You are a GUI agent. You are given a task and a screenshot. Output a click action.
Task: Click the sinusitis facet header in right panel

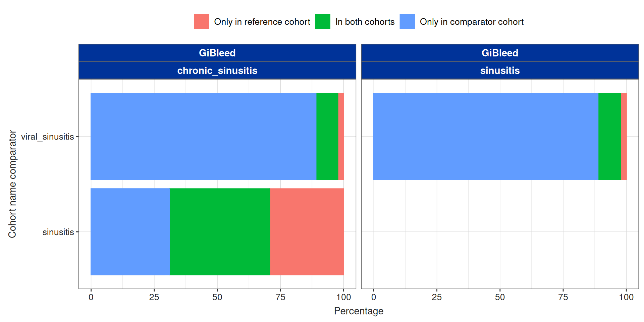[500, 70]
